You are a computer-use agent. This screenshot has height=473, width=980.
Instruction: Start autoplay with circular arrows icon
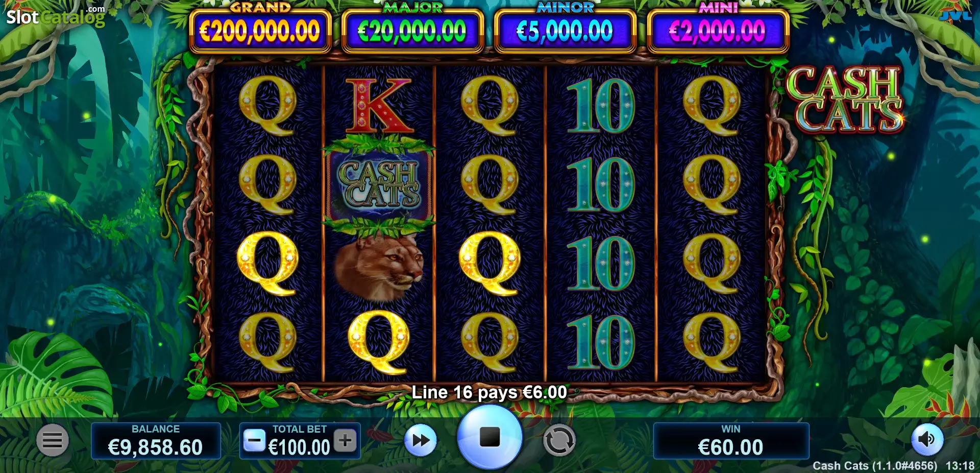pyautogui.click(x=559, y=440)
